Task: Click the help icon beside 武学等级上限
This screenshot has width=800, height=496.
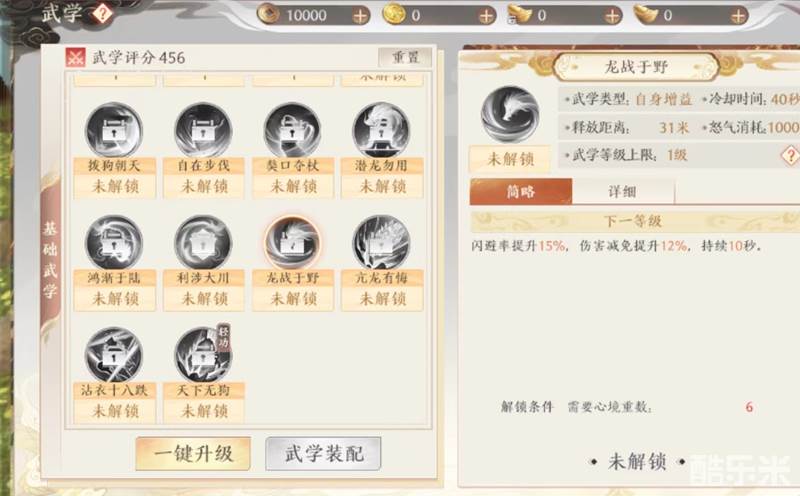Action: [790, 155]
